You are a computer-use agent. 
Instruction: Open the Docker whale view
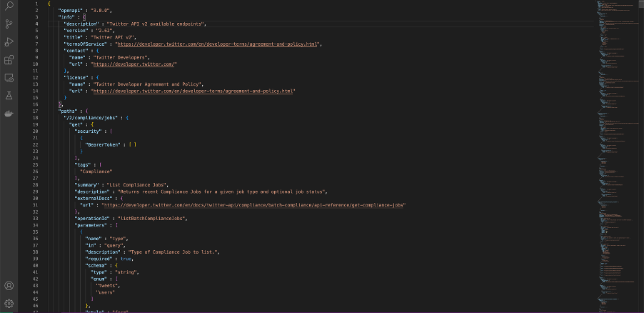9,114
